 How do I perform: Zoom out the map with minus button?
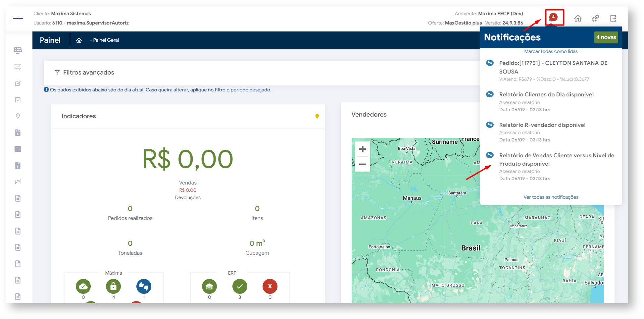click(x=363, y=164)
